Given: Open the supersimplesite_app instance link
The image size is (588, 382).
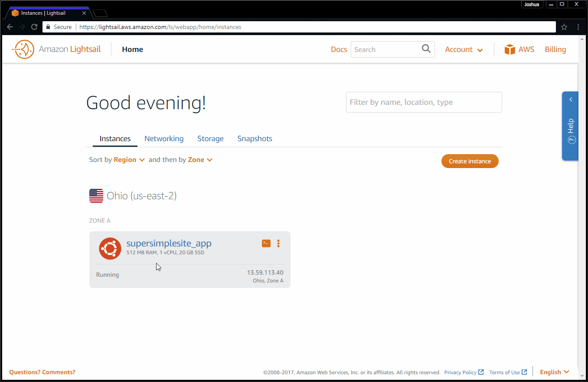Looking at the screenshot, I should (169, 243).
